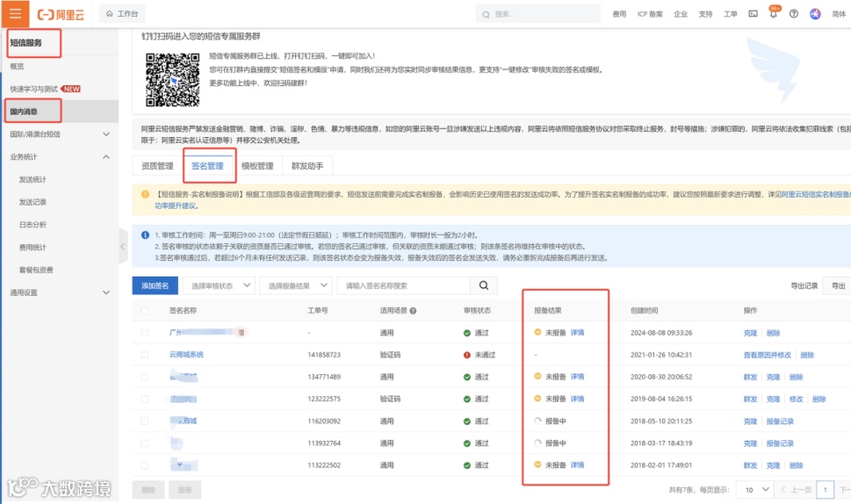Open the 工作台 workbench home button

(x=122, y=13)
